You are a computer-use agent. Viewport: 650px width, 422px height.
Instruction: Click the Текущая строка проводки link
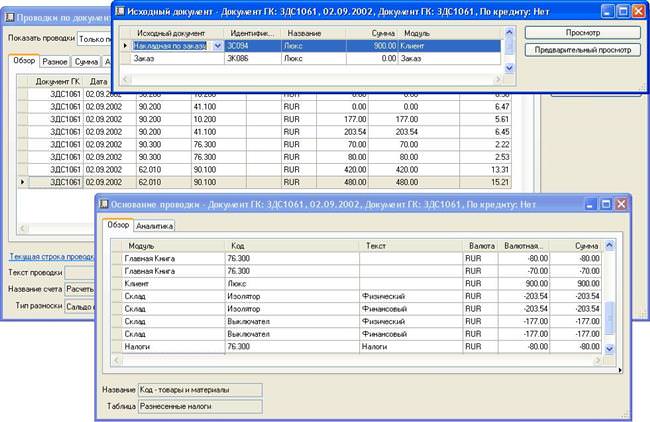pos(52,257)
